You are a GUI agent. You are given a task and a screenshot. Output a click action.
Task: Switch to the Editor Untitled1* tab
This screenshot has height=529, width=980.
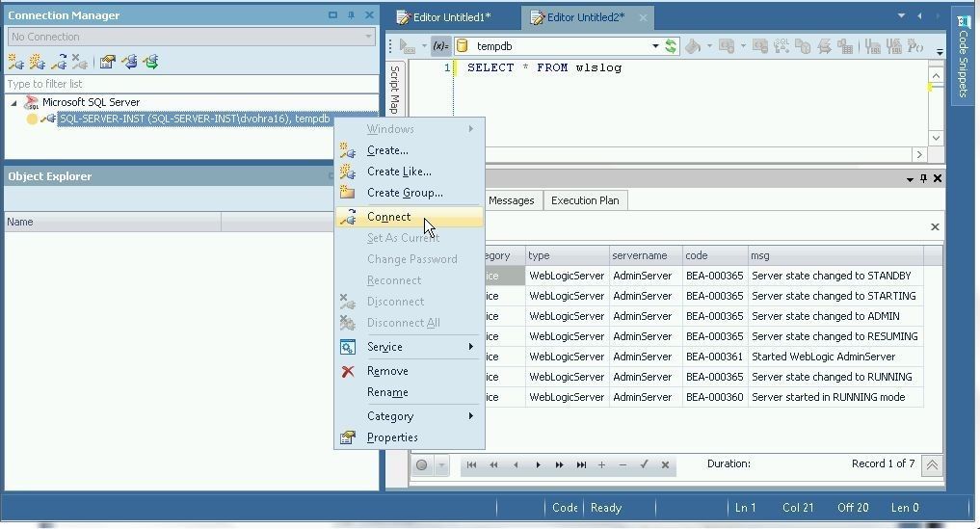click(451, 17)
